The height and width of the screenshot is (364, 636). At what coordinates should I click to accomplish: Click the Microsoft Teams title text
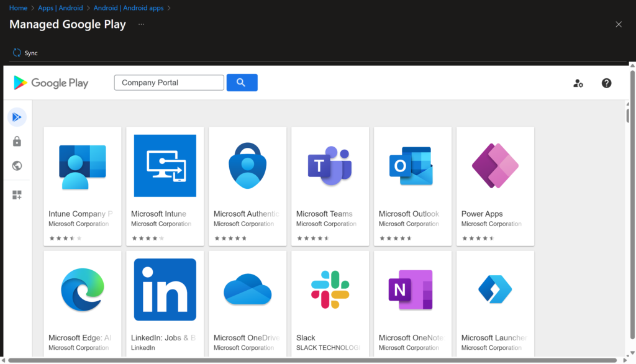coord(324,214)
